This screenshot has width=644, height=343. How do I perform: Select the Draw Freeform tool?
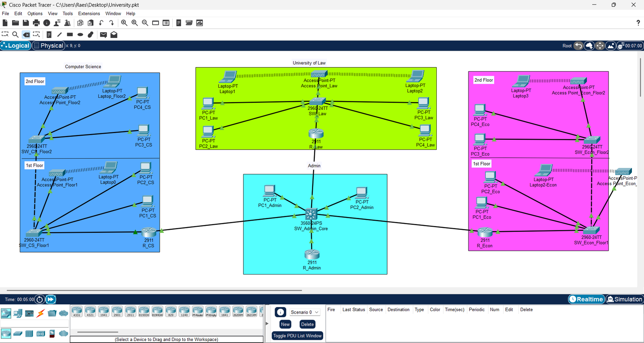[91, 35]
